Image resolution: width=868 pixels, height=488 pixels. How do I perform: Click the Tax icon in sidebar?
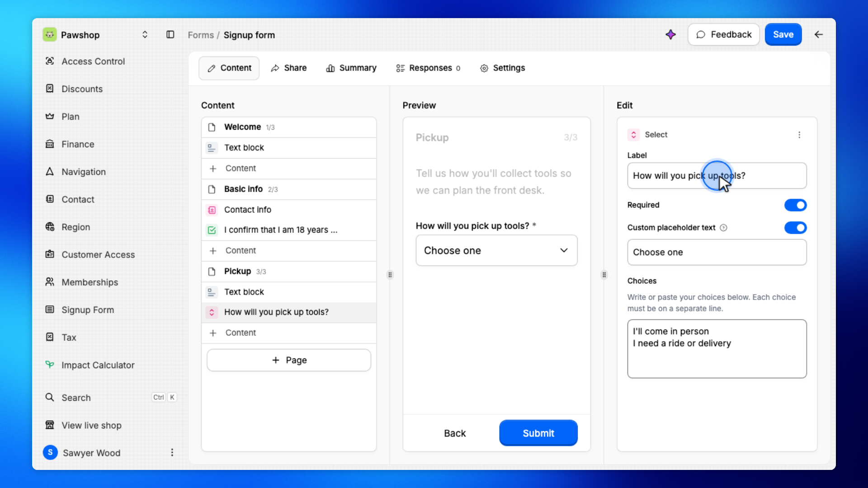pyautogui.click(x=50, y=337)
